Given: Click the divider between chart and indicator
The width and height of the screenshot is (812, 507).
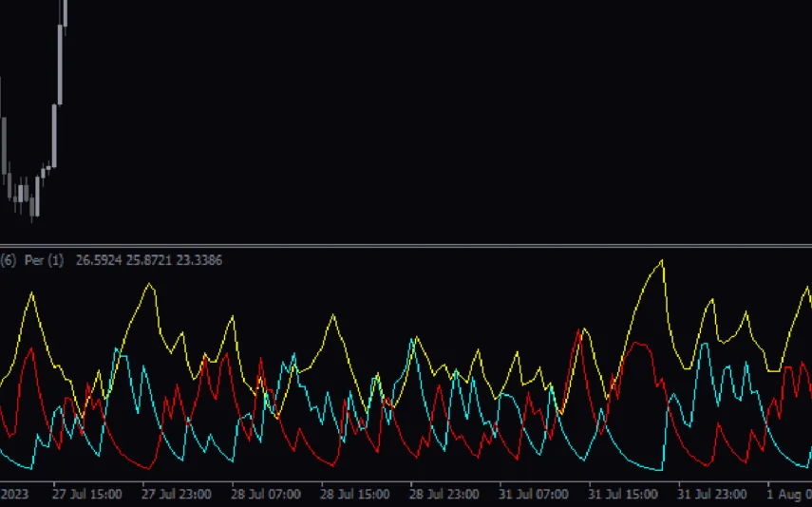Looking at the screenshot, I should [x=406, y=246].
